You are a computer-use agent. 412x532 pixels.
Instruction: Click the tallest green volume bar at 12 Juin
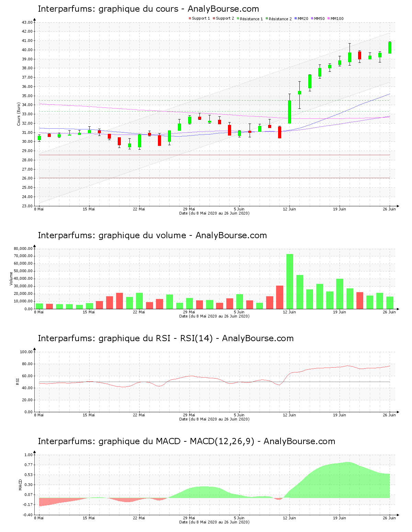290,281
